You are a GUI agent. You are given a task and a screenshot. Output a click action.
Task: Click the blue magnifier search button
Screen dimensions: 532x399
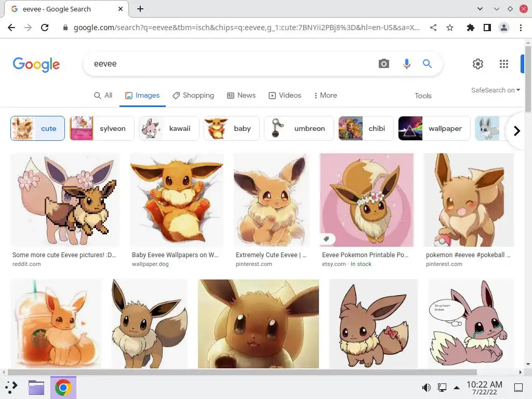coord(427,64)
